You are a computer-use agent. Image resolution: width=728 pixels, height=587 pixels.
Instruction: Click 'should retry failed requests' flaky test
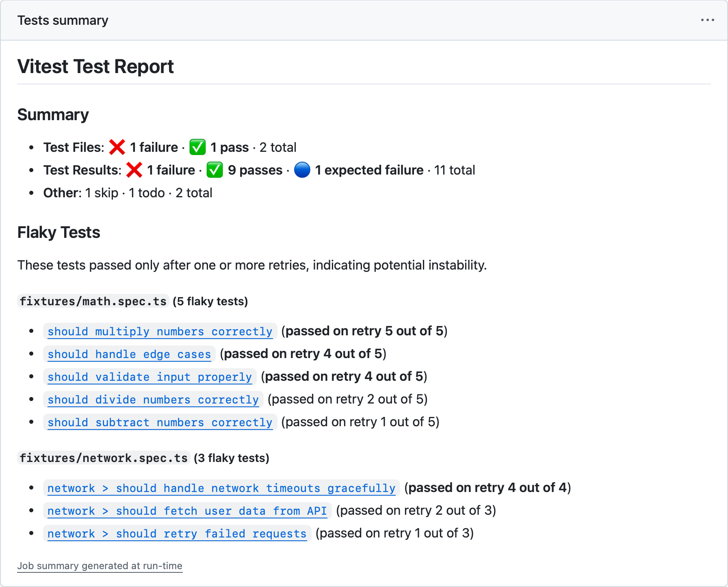point(177,533)
